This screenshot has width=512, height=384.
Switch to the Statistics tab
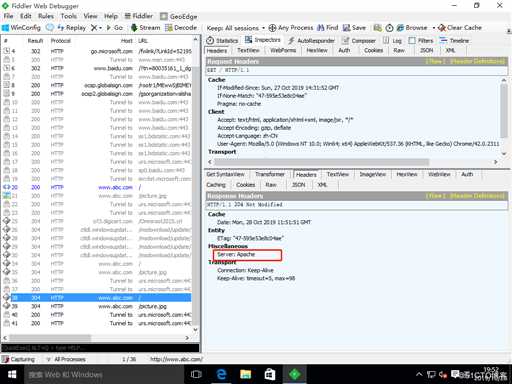click(222, 41)
